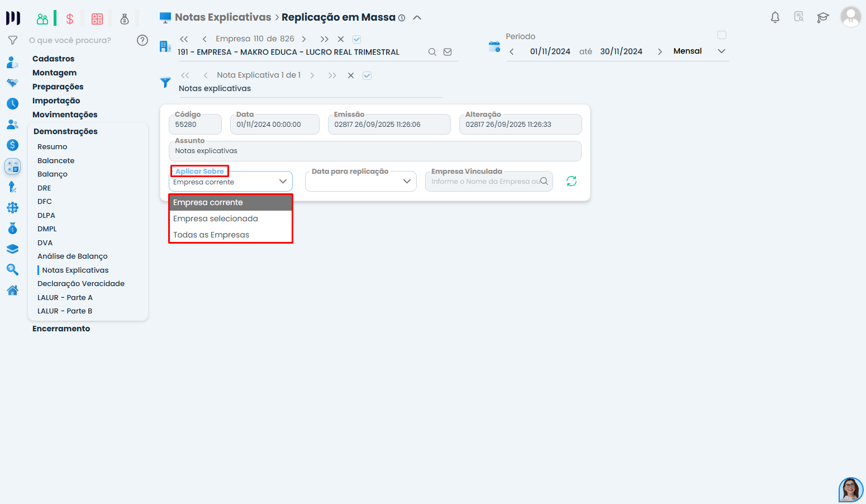Viewport: 866px width, 504px height.
Task: Open the help question mark icon
Action: pyautogui.click(x=142, y=40)
